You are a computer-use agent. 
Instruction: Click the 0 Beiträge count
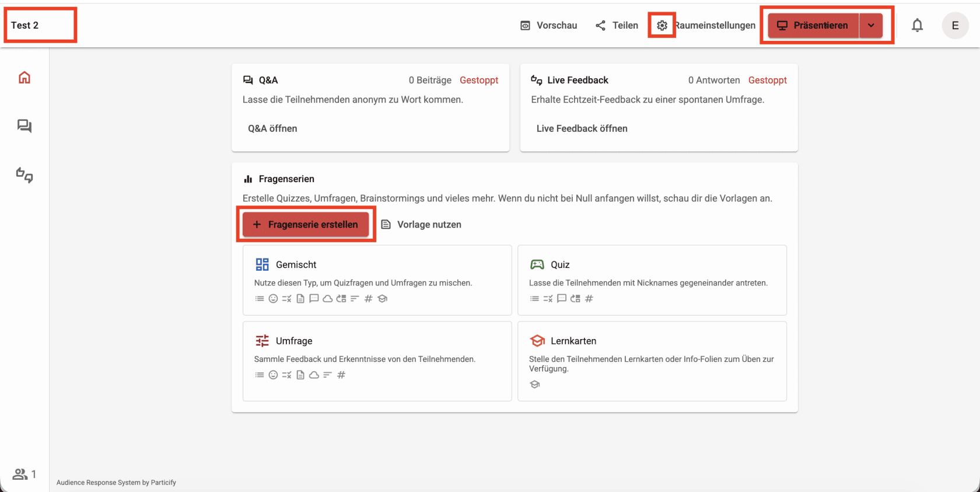[430, 80]
